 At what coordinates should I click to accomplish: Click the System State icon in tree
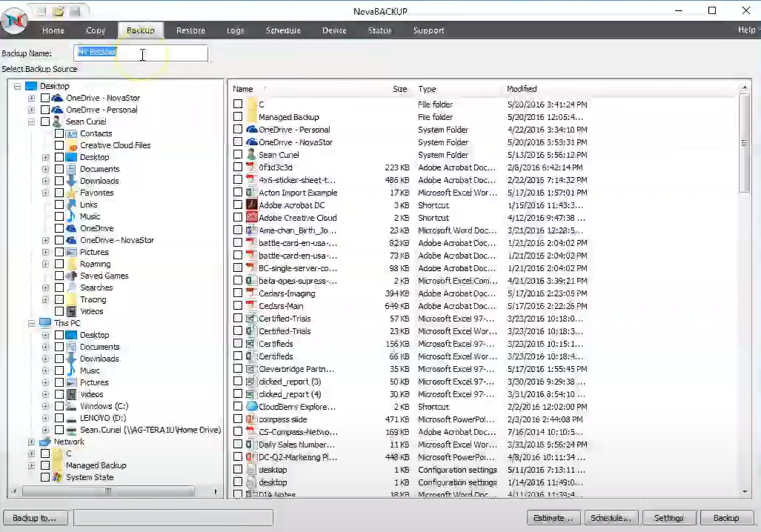[x=57, y=477]
